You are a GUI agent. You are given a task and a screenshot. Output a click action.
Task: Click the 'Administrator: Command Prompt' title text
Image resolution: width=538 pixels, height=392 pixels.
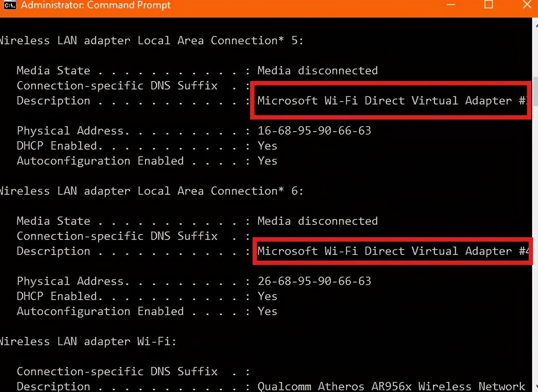pos(96,5)
